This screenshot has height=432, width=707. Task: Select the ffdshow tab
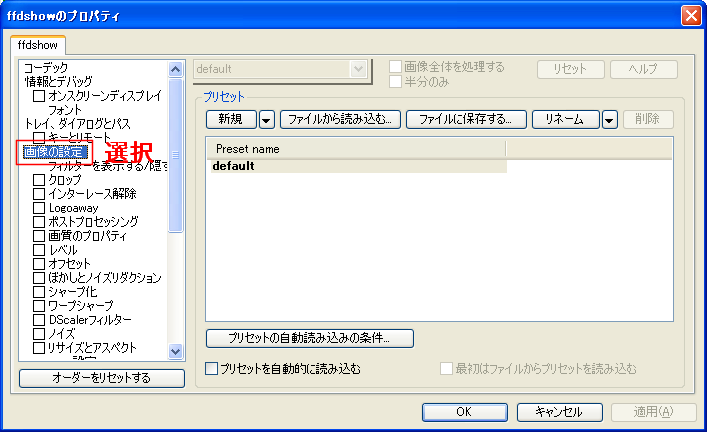[38, 45]
